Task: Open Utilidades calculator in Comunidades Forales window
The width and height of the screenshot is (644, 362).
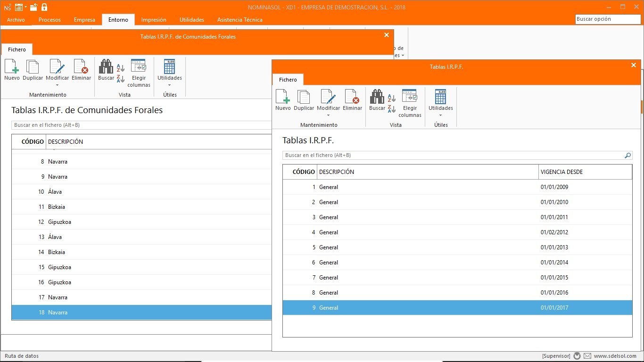Action: click(x=170, y=66)
